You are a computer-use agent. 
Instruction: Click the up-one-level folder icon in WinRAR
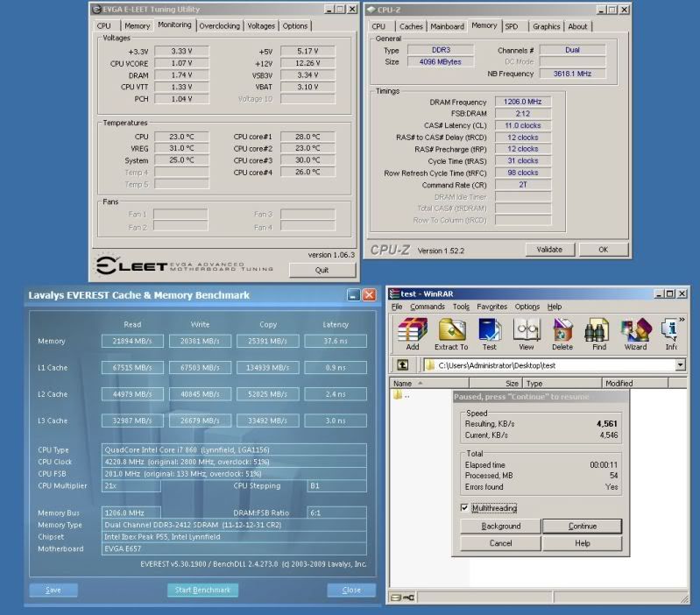click(403, 365)
